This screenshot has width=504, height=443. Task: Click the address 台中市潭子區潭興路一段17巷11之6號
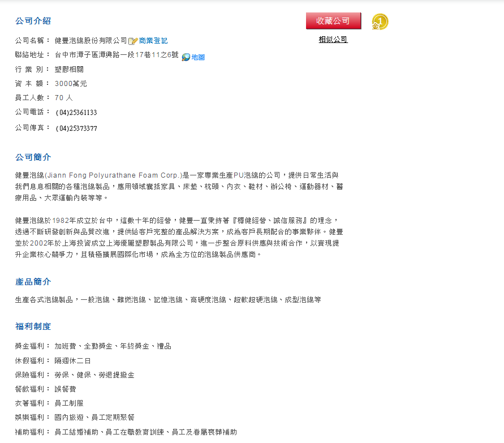(x=117, y=55)
